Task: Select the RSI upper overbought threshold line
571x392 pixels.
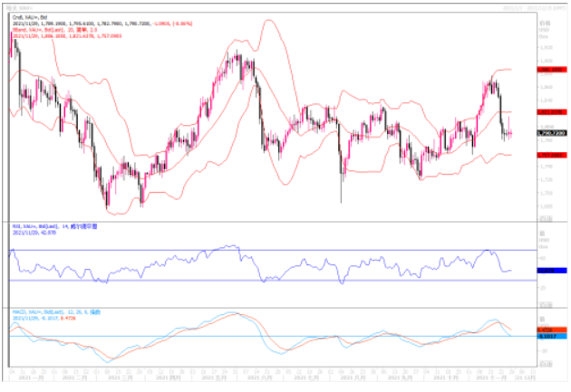Action: 272,250
